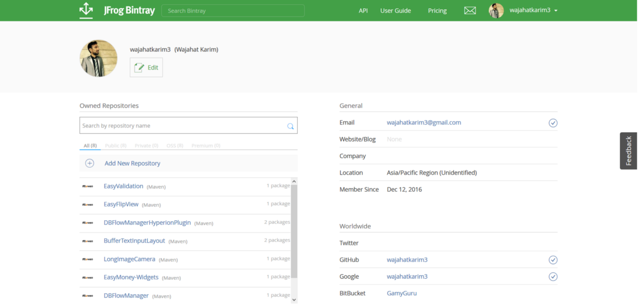Click the plus icon for Add New Repository

(x=90, y=163)
